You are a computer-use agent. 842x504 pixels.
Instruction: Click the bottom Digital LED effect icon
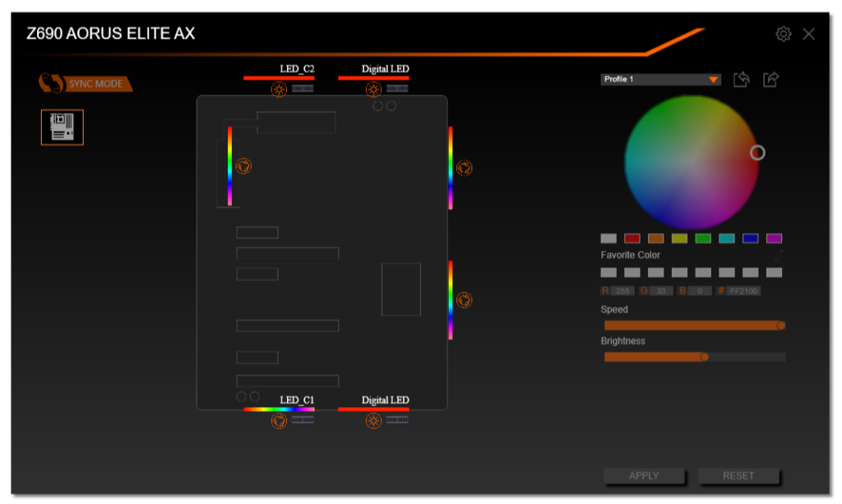373,420
